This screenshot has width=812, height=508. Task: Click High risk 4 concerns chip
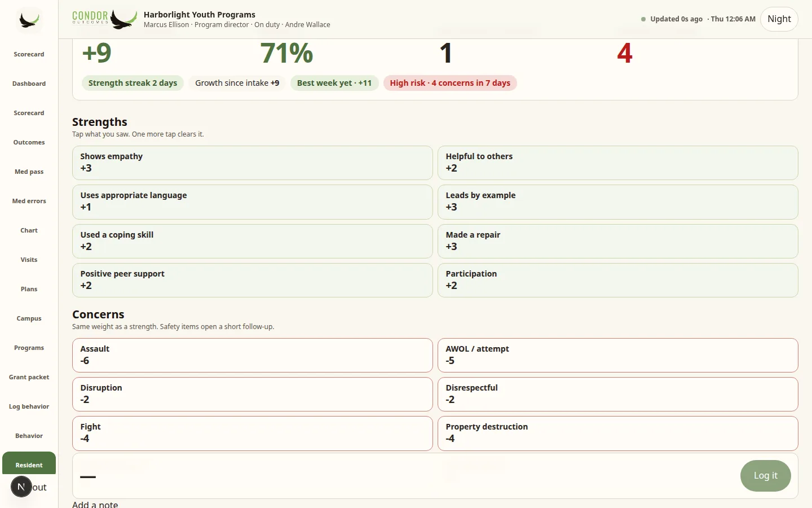click(450, 83)
